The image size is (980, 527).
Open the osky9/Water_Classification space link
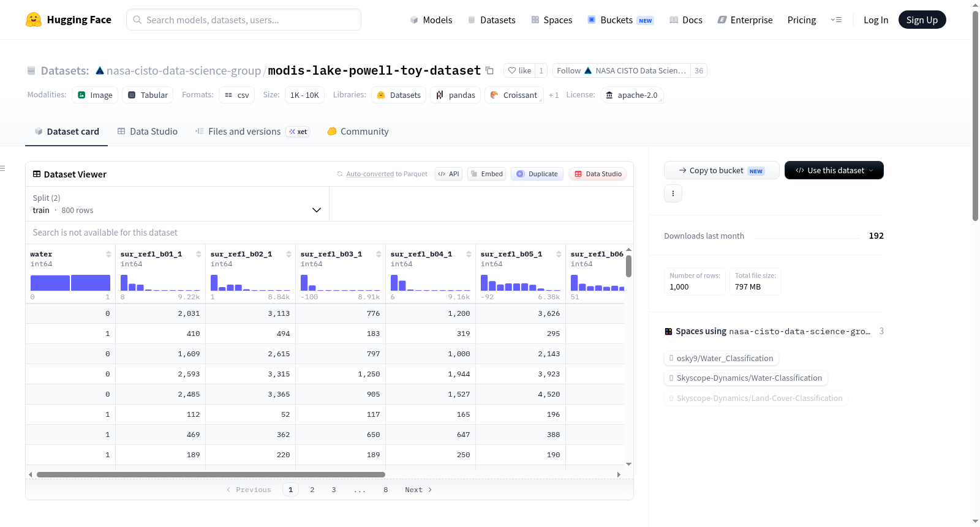722,359
